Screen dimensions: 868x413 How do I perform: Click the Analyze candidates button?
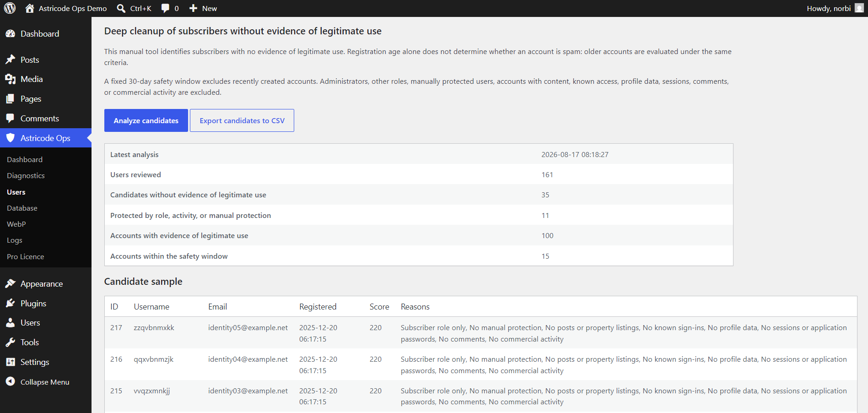click(146, 120)
